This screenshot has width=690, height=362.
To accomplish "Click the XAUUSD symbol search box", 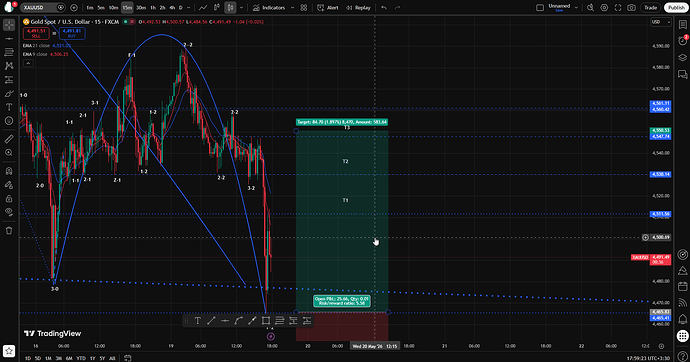I will pyautogui.click(x=43, y=7).
